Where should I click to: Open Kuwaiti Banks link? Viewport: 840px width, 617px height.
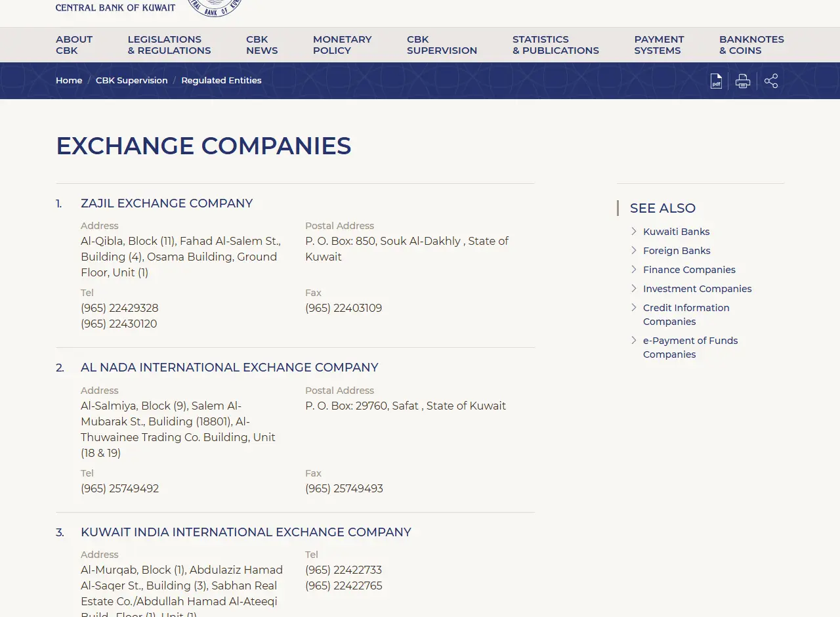[x=676, y=232]
